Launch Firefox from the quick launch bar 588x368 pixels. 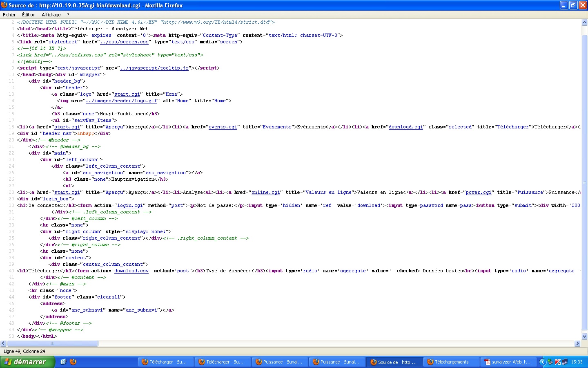coord(73,361)
